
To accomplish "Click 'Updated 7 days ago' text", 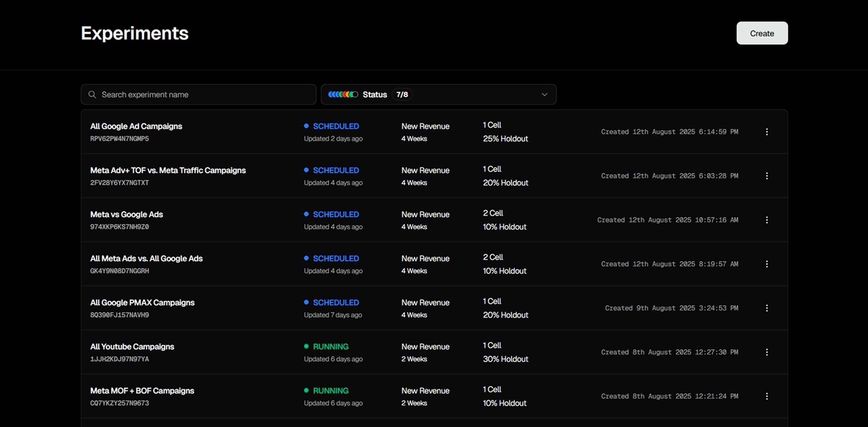I will click(333, 315).
